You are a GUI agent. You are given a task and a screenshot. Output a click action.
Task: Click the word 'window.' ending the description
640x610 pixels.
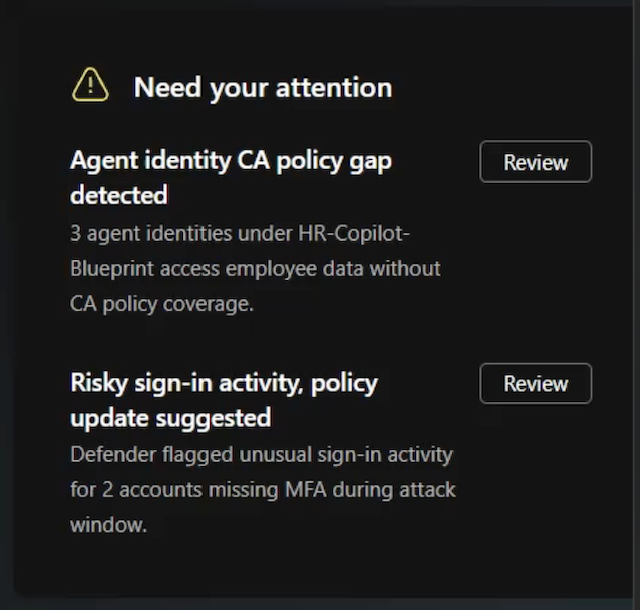point(108,525)
